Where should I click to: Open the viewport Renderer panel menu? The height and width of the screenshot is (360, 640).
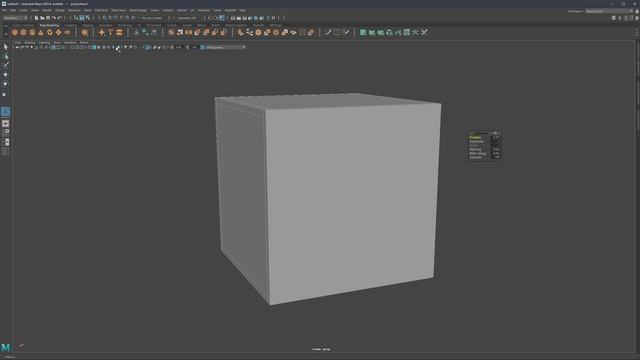70,42
